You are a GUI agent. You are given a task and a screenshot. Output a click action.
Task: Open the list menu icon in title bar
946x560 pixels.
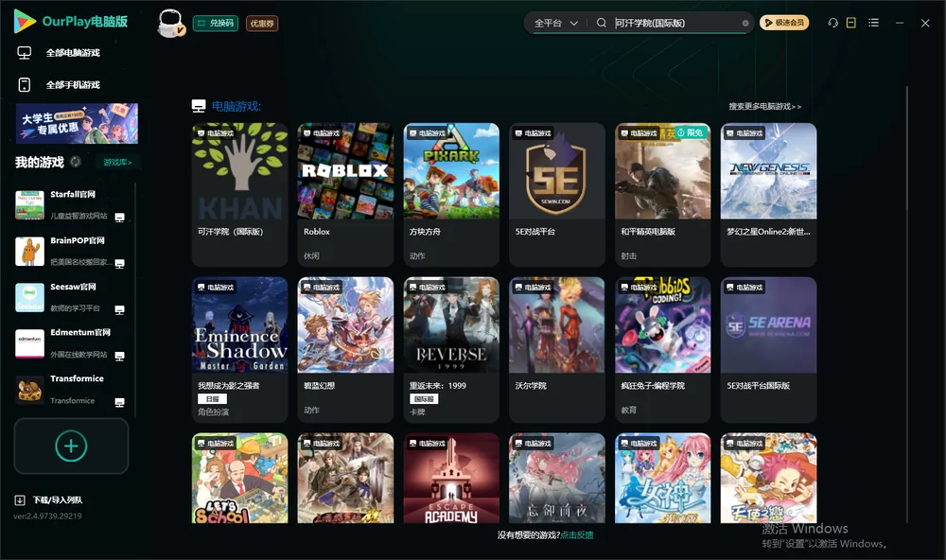pyautogui.click(x=873, y=23)
